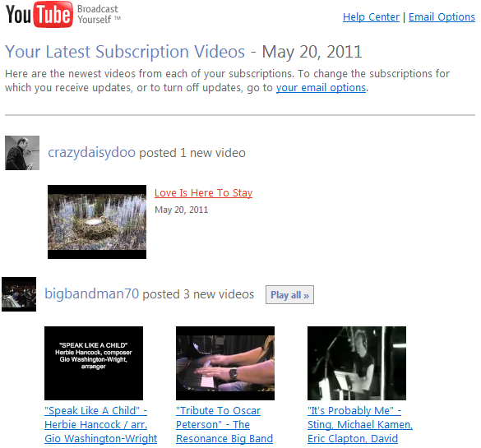Open the 'Speak Like A Child' Herbie Hancock link
The width and height of the screenshot is (481, 448).
(100, 425)
